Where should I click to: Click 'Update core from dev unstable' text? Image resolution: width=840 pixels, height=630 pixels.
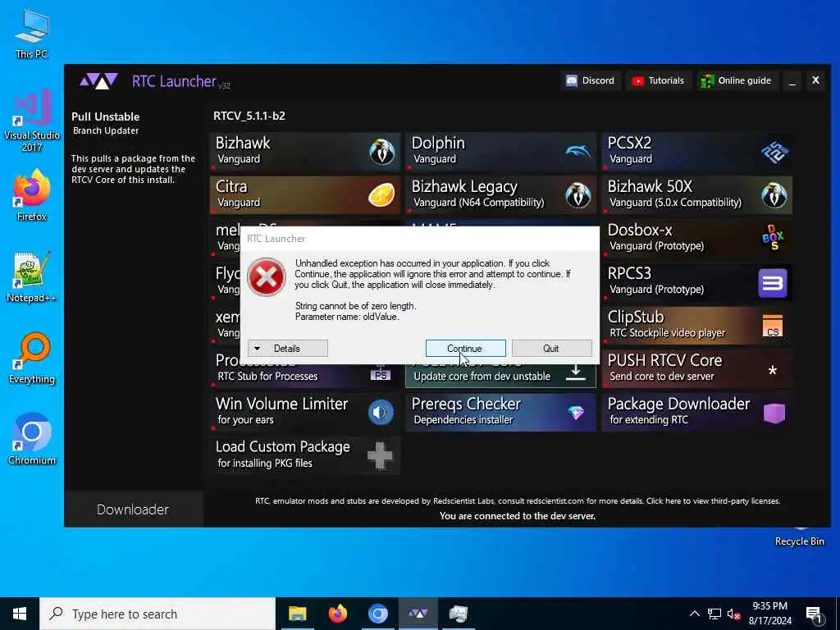(482, 376)
